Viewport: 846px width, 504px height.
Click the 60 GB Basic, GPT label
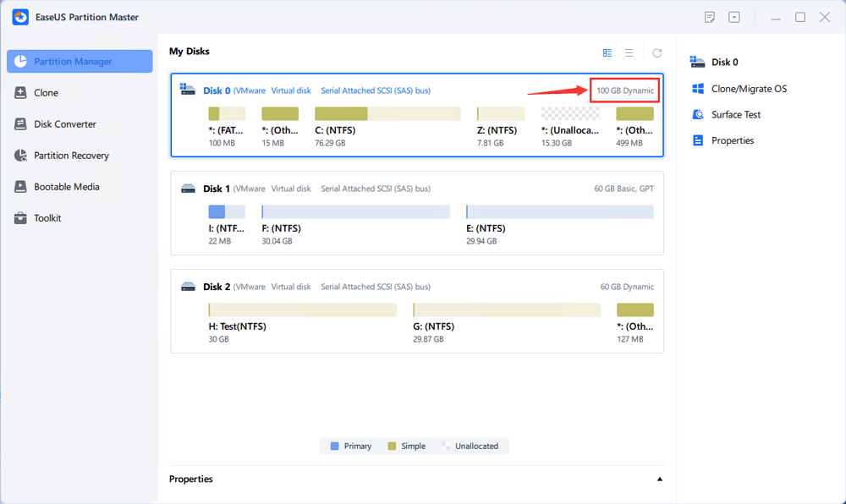[624, 189]
